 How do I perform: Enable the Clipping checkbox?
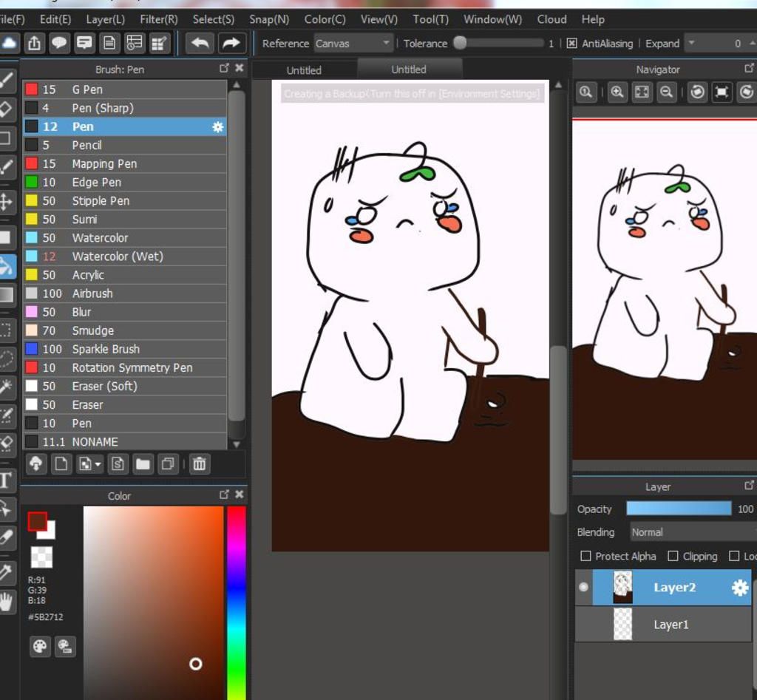(673, 556)
